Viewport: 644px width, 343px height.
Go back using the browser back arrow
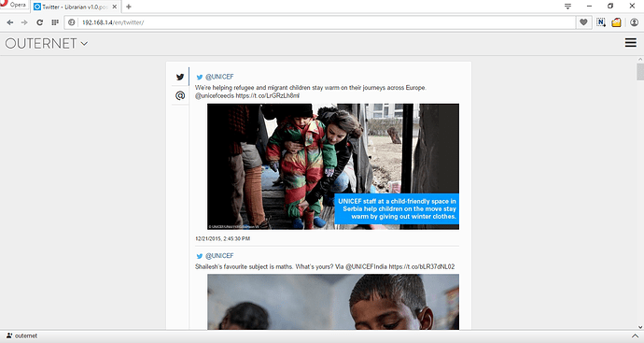coord(10,22)
